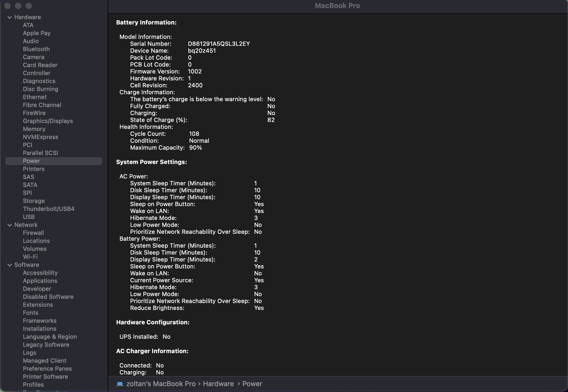Viewport: 568px width, 392px height.
Task: Select USB in the sidebar
Action: (29, 217)
